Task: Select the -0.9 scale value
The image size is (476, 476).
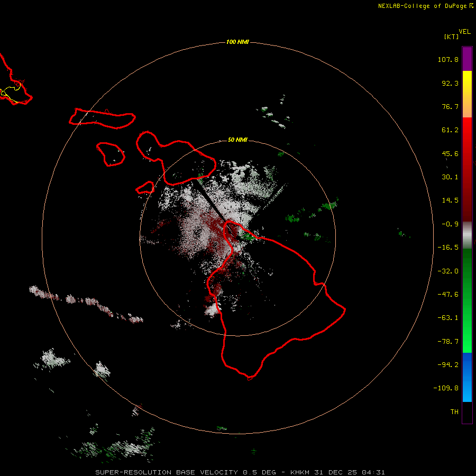Action: [450, 224]
